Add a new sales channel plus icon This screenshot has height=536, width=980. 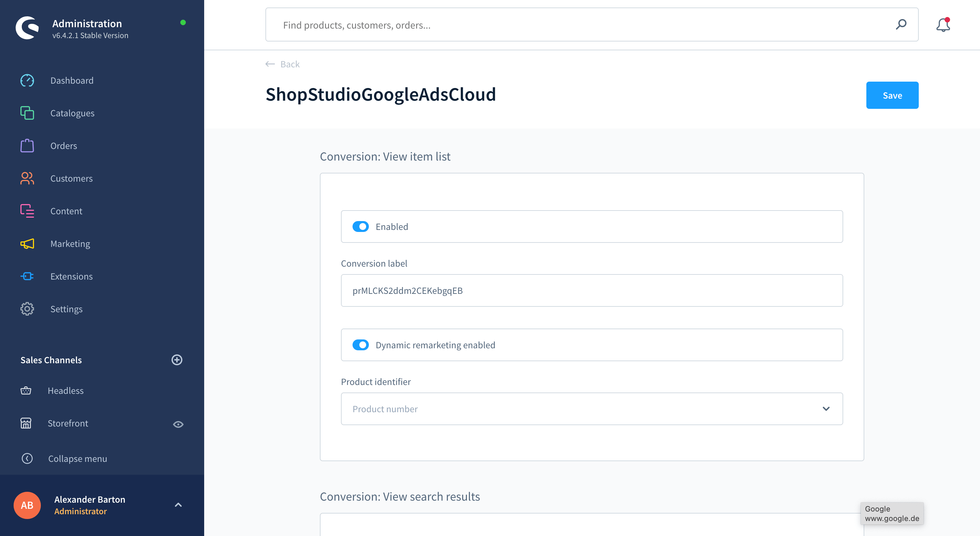tap(177, 360)
